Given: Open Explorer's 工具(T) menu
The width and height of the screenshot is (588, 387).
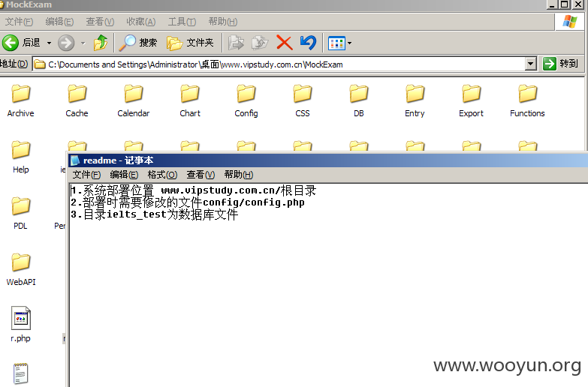Looking at the screenshot, I should tap(182, 22).
